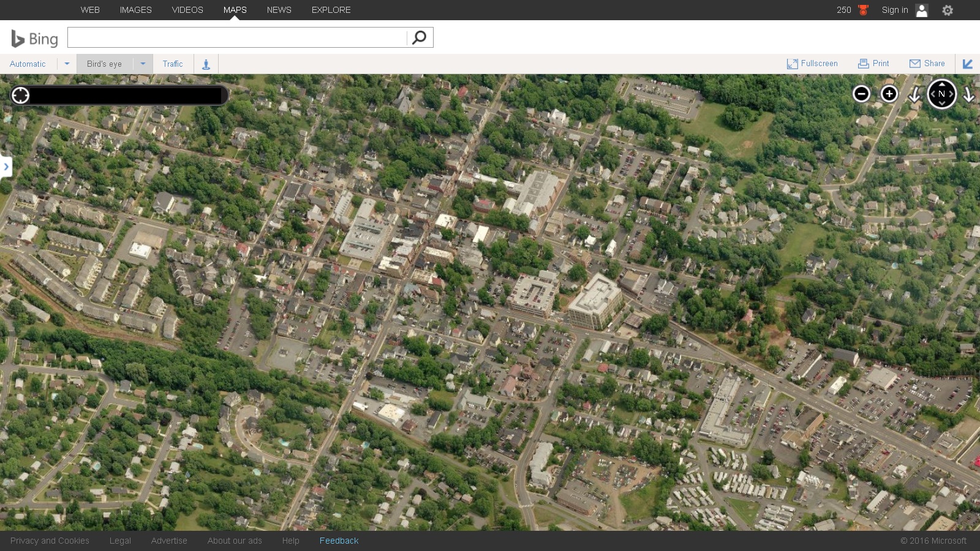The height and width of the screenshot is (551, 980).
Task: Click the rewards points count 250
Action: pyautogui.click(x=844, y=10)
